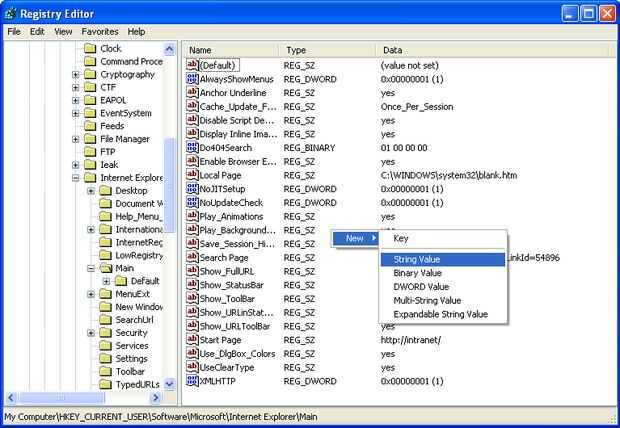Image resolution: width=620 pixels, height=428 pixels.
Task: Click the Data column header
Action: click(x=490, y=50)
